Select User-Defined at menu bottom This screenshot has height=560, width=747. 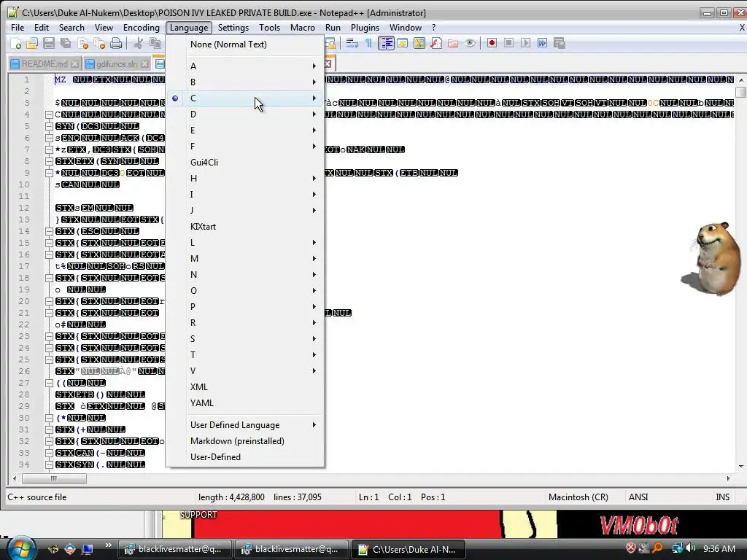pos(245,457)
